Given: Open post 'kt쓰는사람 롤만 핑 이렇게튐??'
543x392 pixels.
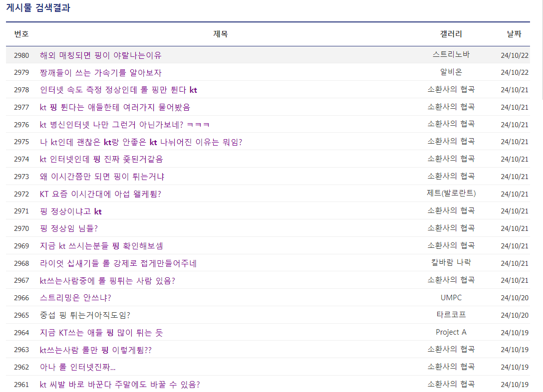Looking at the screenshot, I should [96, 350].
